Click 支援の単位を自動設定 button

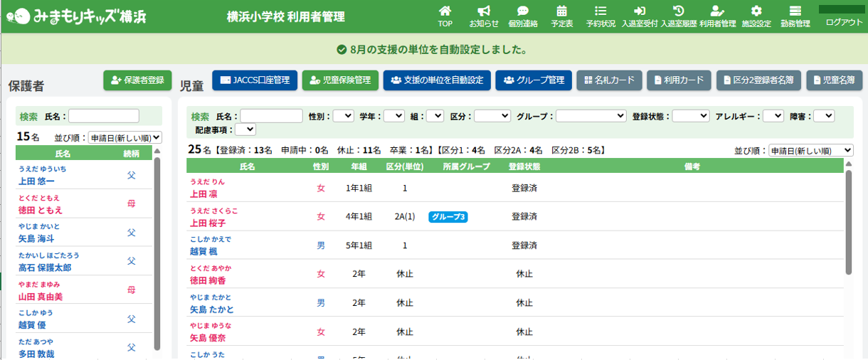436,80
